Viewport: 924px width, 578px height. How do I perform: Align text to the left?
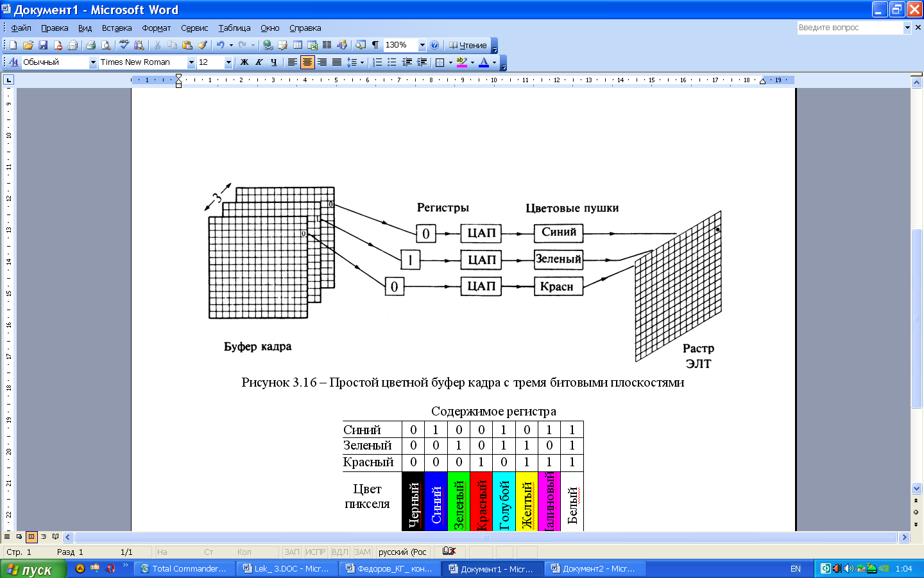point(293,62)
